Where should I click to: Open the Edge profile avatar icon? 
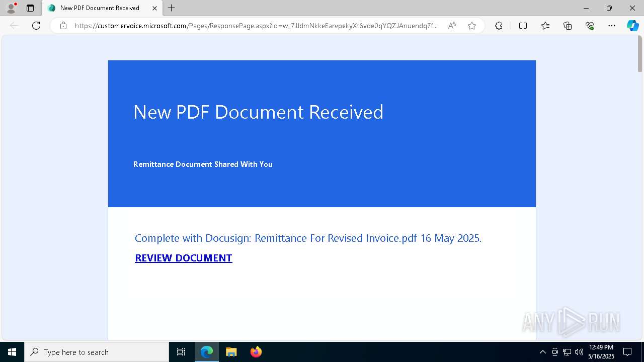pyautogui.click(x=11, y=8)
